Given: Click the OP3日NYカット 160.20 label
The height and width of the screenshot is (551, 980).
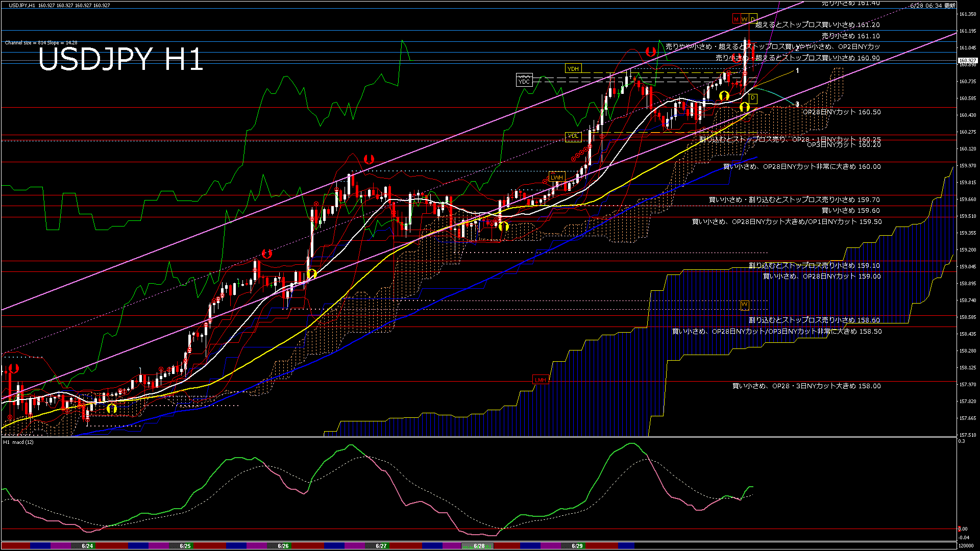Looking at the screenshot, I should (x=844, y=145).
